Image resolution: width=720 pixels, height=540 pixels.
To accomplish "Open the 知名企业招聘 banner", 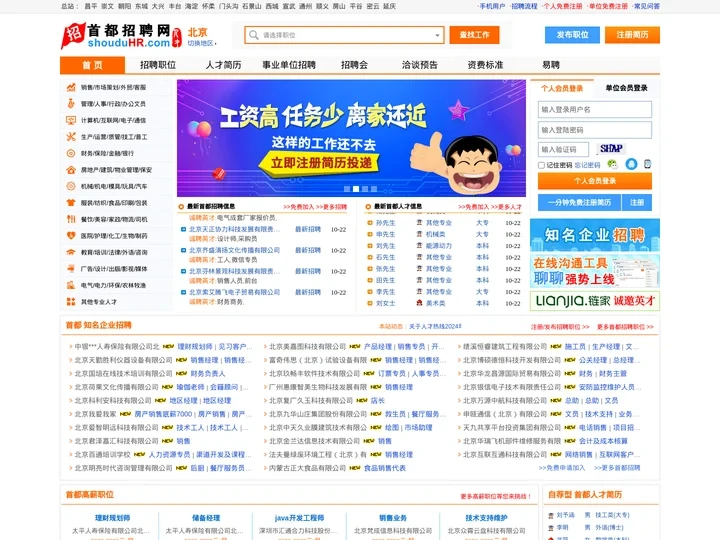I will (595, 235).
